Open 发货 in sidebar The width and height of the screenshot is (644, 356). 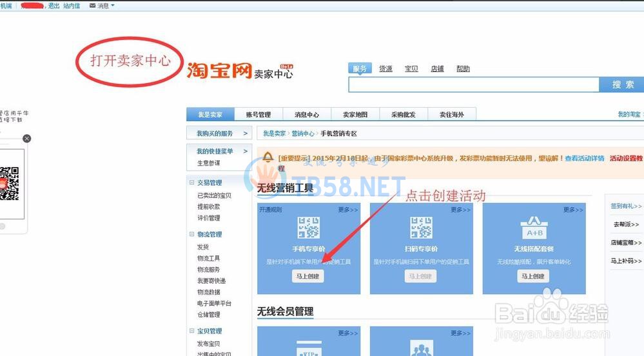tap(203, 246)
